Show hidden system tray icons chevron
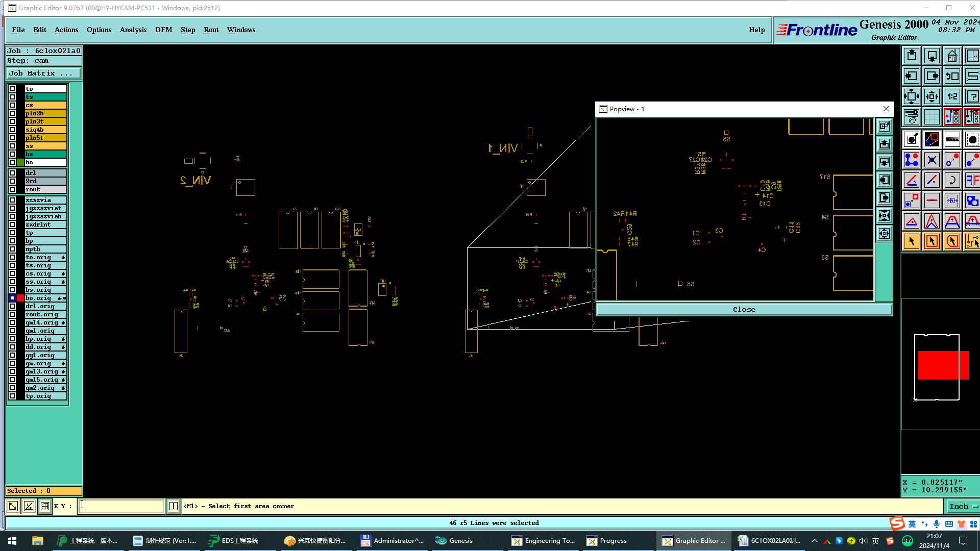 [x=814, y=541]
